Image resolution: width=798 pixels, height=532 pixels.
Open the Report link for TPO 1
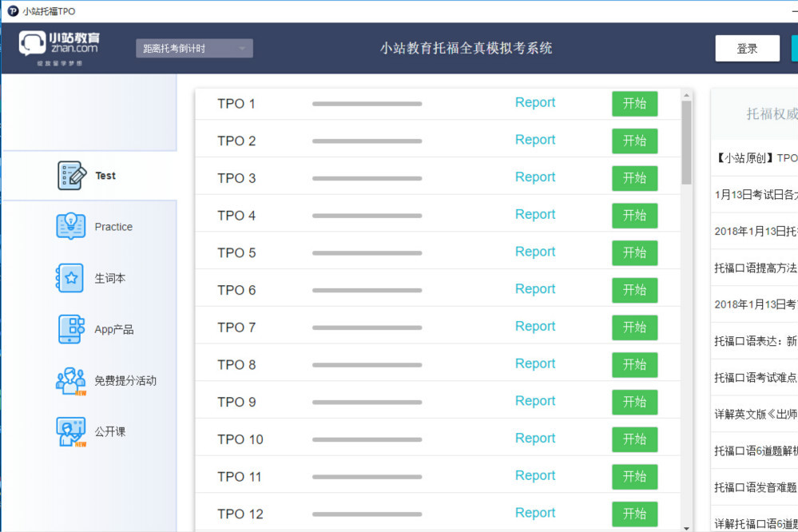pos(535,102)
